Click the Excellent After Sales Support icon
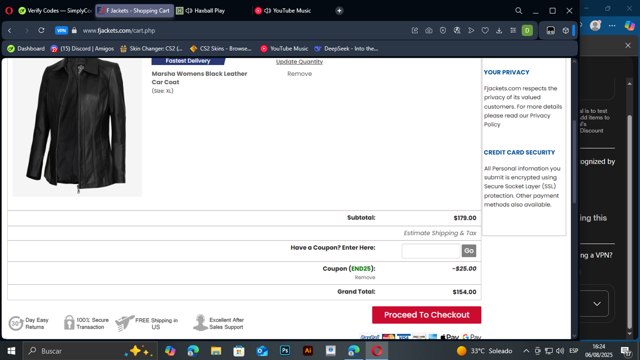This screenshot has width=640, height=360. 200,322
